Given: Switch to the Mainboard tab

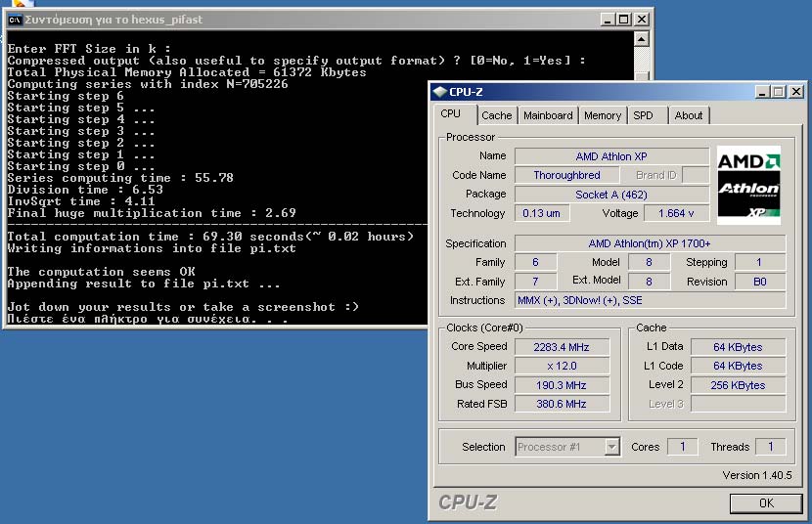Looking at the screenshot, I should point(548,115).
